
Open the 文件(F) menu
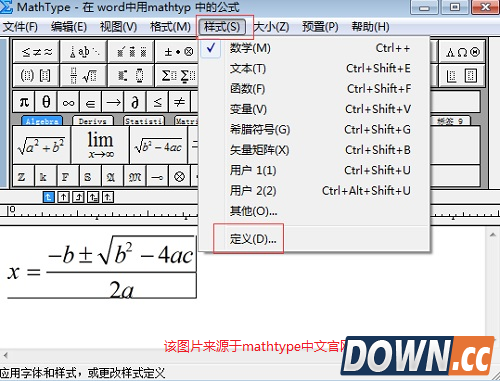pos(20,27)
